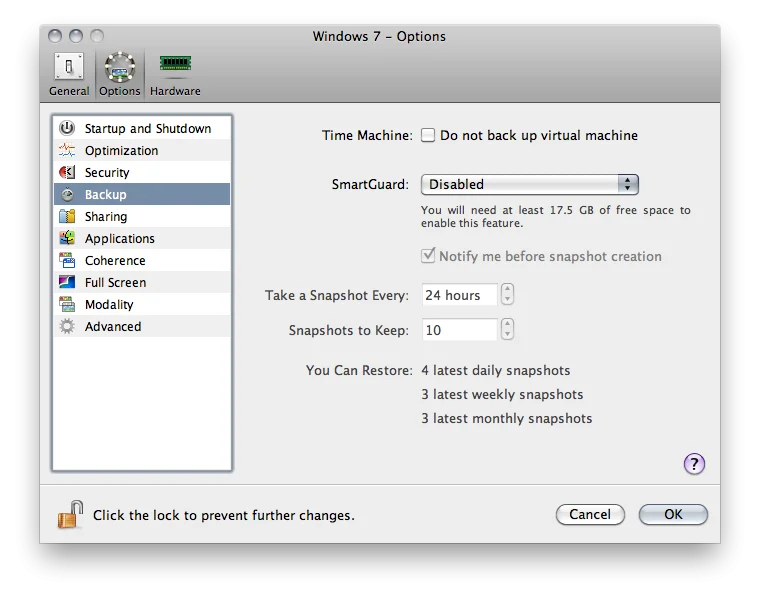Image resolution: width=760 pixels, height=598 pixels.
Task: Open the General settings toolbar icon
Action: tap(69, 66)
